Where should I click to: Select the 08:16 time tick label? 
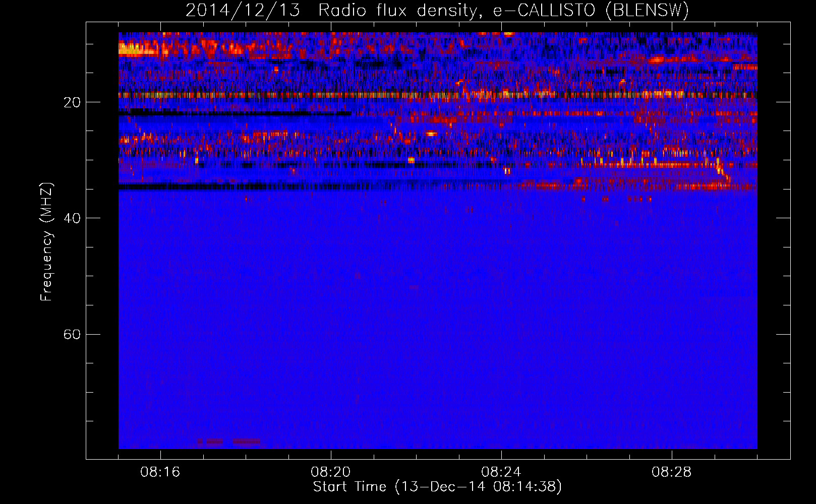160,472
